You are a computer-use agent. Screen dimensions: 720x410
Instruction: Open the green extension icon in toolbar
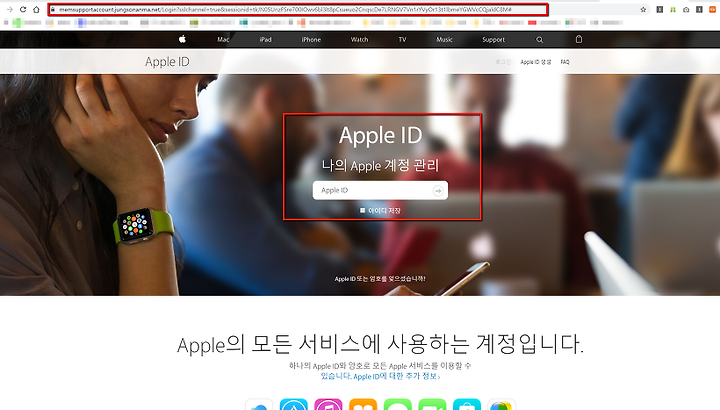(x=673, y=9)
